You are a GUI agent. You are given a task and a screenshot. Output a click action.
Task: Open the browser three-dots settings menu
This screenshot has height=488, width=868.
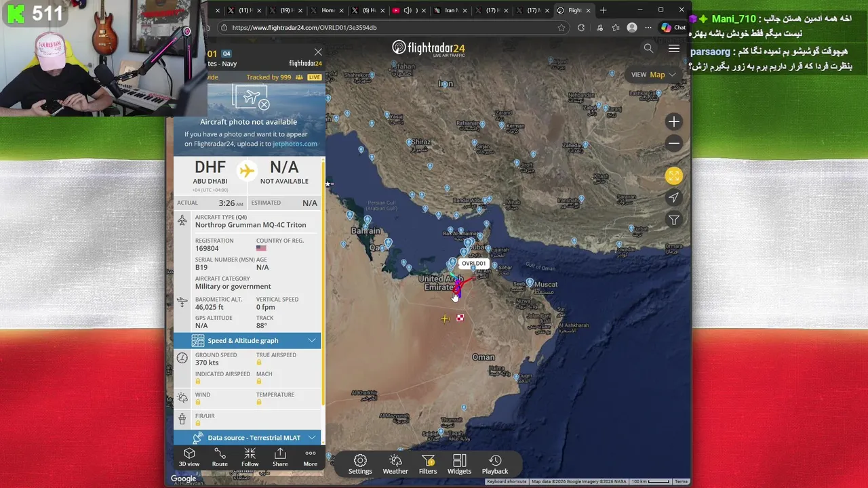coord(648,28)
